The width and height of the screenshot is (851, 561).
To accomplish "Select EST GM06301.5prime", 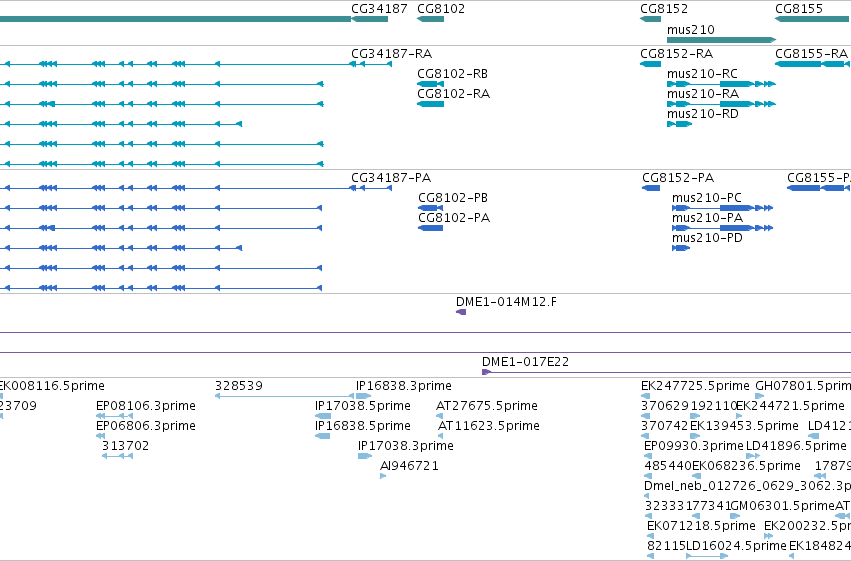I will tap(735, 517).
